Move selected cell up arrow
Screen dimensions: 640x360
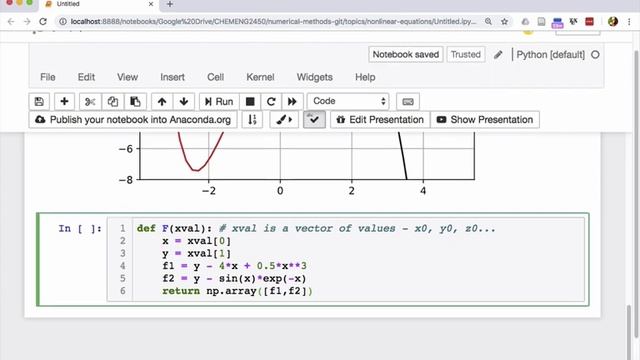click(162, 102)
